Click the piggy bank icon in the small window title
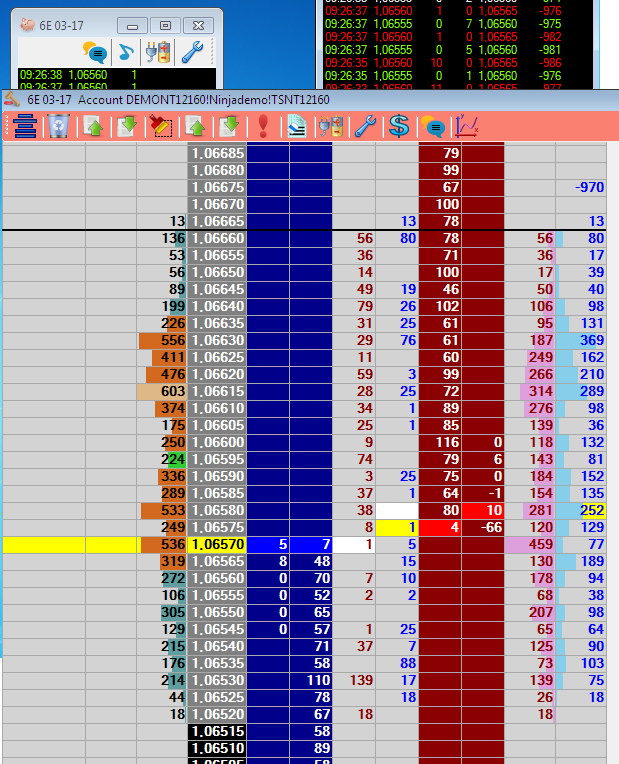 (27, 24)
